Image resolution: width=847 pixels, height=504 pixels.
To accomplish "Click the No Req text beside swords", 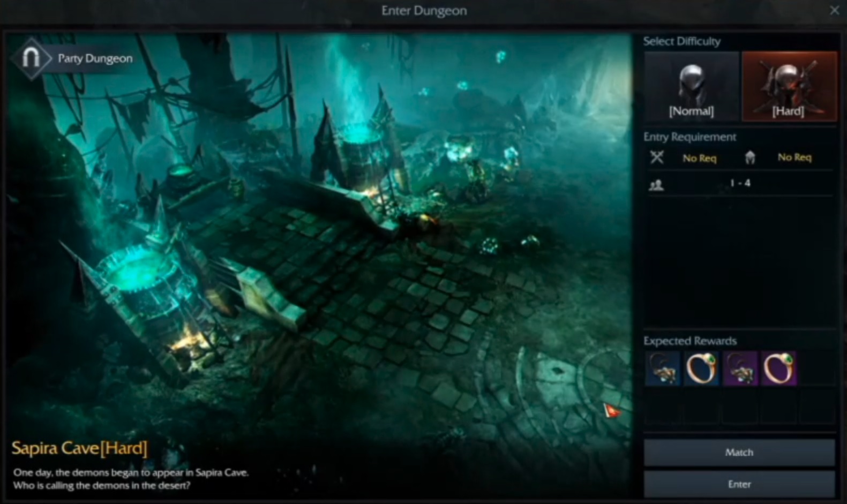I will [699, 158].
